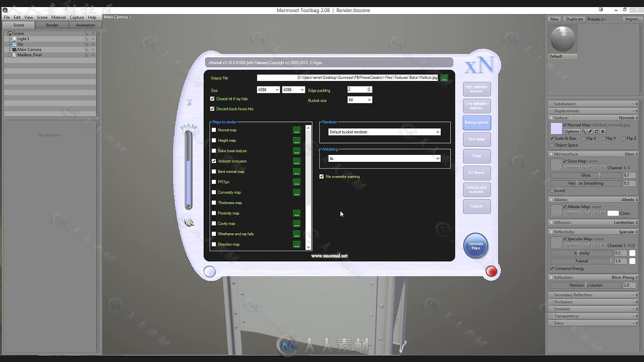The width and height of the screenshot is (644, 362).
Task: Expand the Subdivision section
Action: [x=551, y=104]
